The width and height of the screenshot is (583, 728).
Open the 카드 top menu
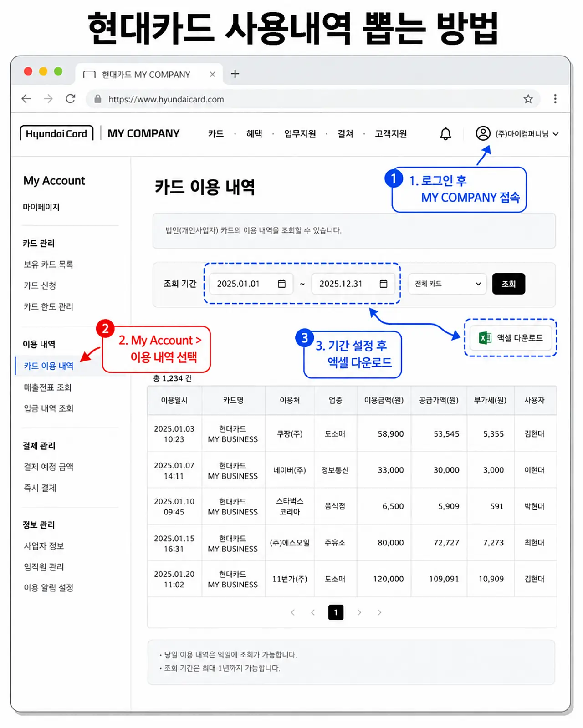pos(216,133)
